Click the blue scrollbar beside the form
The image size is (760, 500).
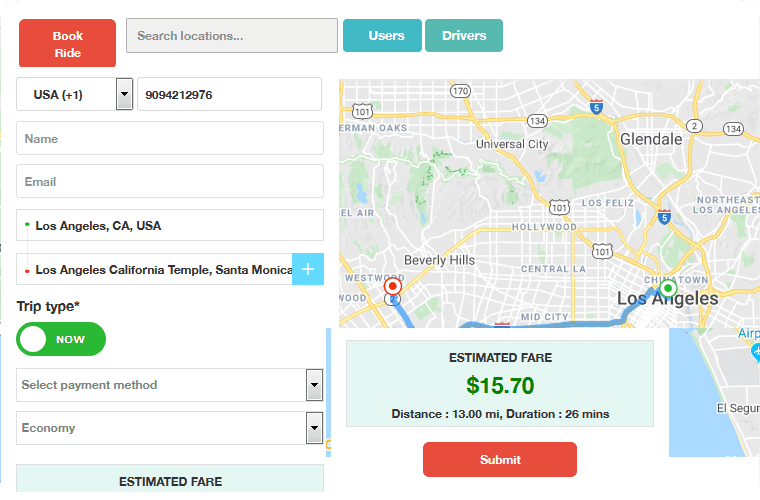point(329,390)
